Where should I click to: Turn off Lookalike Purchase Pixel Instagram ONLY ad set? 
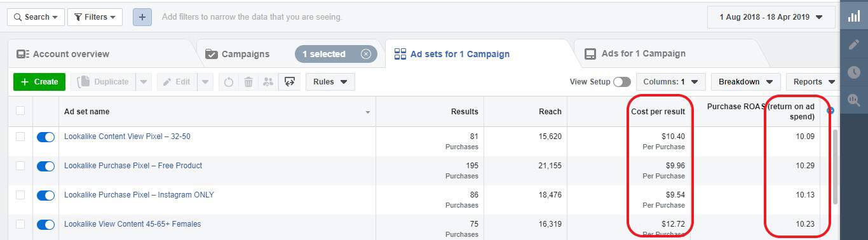(x=46, y=195)
